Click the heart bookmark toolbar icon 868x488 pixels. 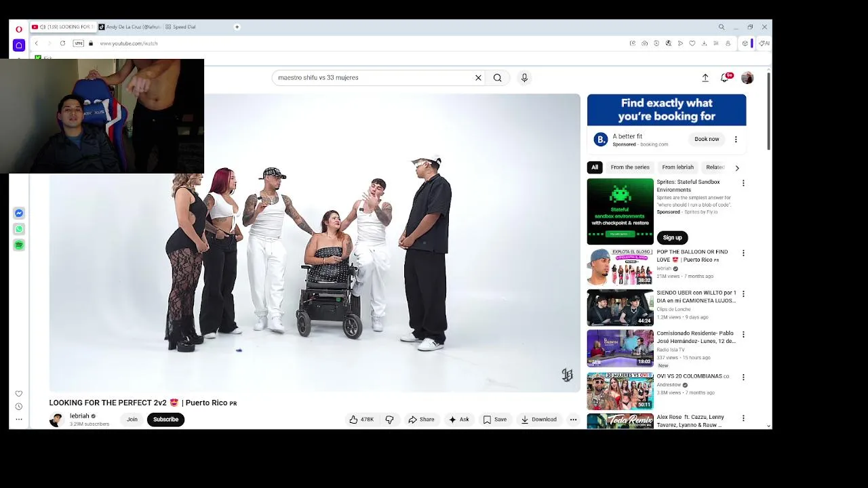pyautogui.click(x=692, y=43)
